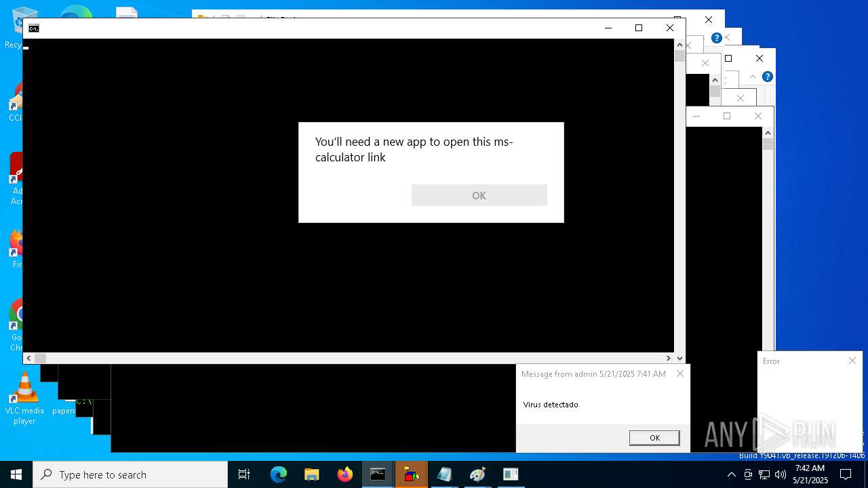Open the taskbar clock showing 7:42 AM
Screen dimensions: 868x488
point(810,474)
